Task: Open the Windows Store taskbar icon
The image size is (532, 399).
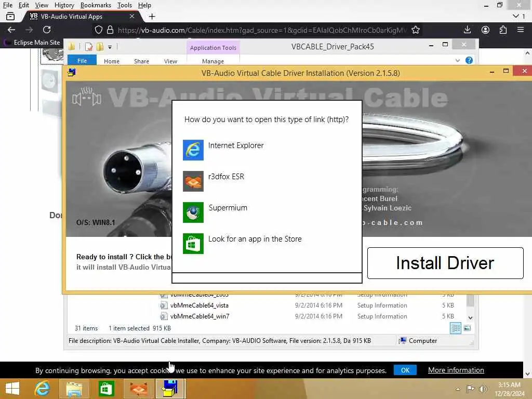Action: [x=106, y=389]
